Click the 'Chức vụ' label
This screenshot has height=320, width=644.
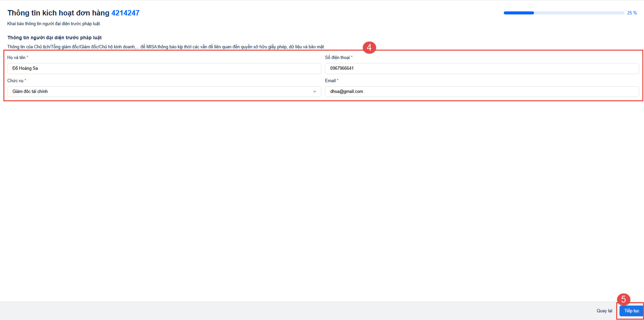15,81
